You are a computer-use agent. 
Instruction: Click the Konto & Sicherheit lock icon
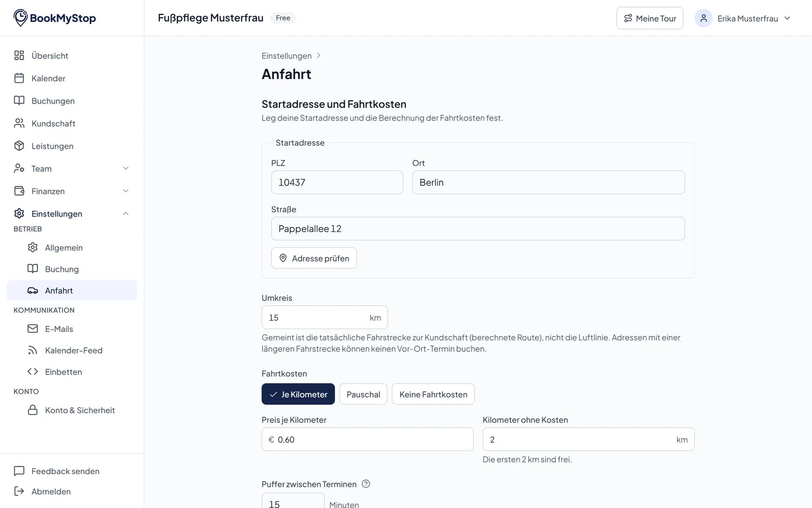(33, 410)
